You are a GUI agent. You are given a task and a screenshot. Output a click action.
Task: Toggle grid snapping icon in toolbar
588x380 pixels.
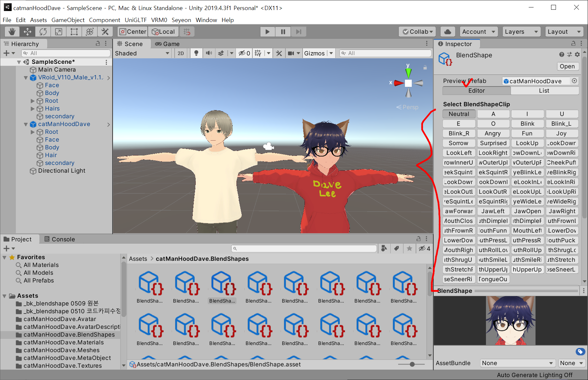(x=187, y=32)
